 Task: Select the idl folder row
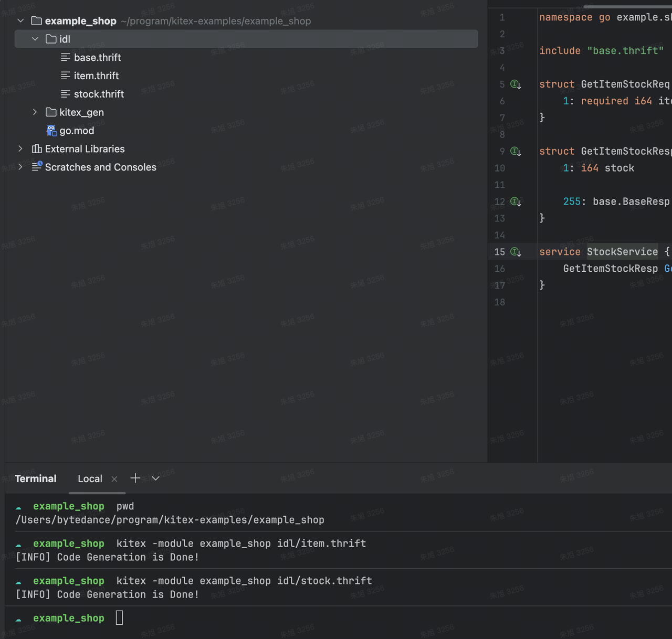[246, 39]
